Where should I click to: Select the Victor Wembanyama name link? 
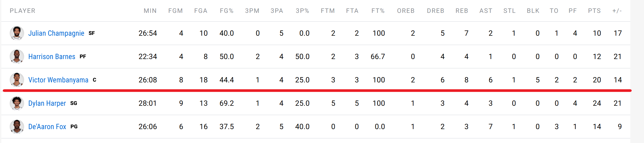coord(58,80)
